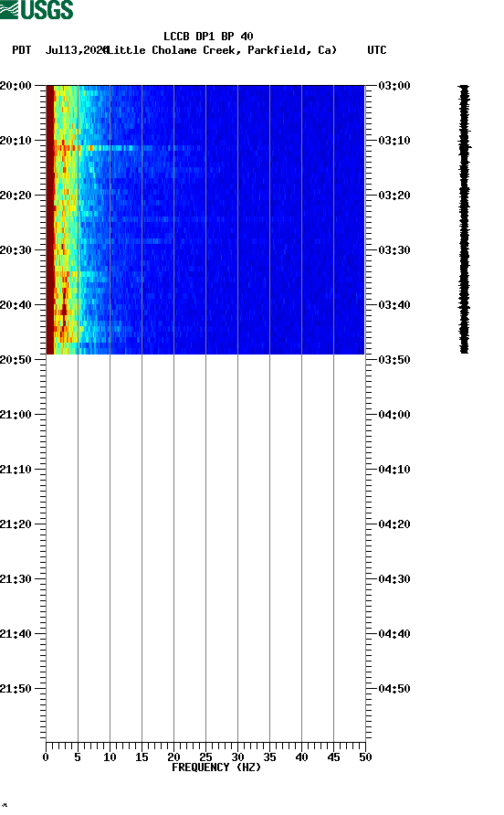Click the '45' frequency axis tick label
This screenshot has height=815, width=504.
click(x=333, y=757)
